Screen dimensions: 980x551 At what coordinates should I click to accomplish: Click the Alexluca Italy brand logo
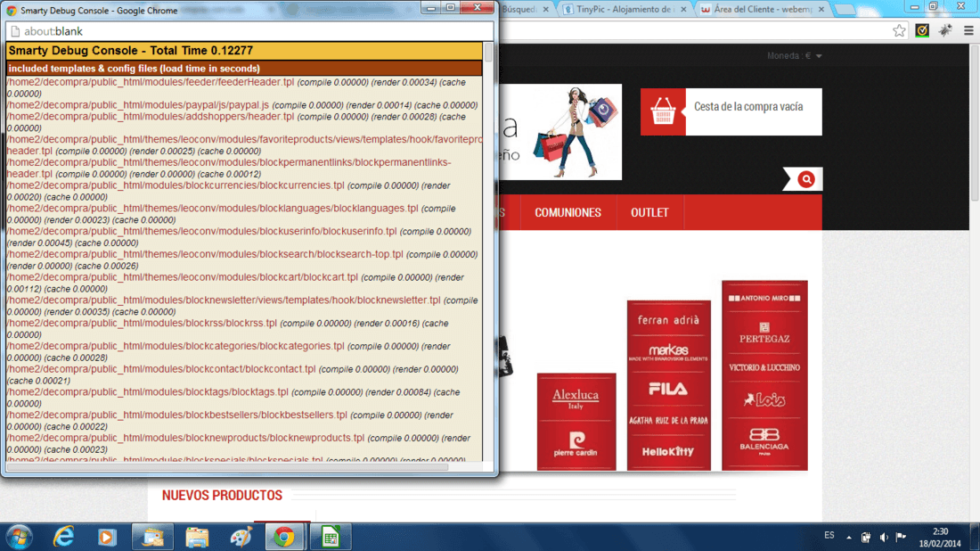coord(576,399)
